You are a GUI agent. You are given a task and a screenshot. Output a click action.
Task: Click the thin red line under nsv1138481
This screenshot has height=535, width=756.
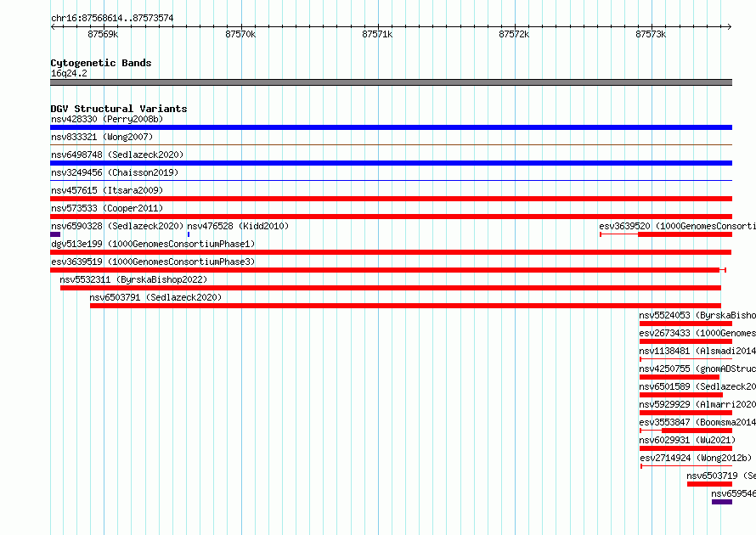(686, 359)
